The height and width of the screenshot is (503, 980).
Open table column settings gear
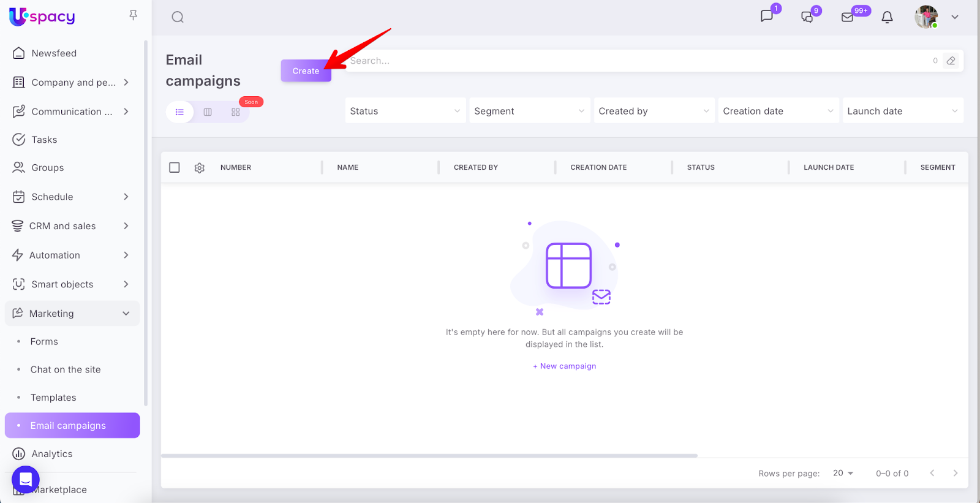pyautogui.click(x=199, y=168)
